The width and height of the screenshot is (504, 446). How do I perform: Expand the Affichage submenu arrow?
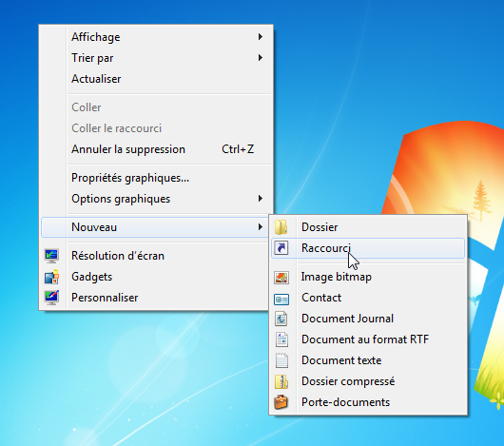(x=261, y=37)
